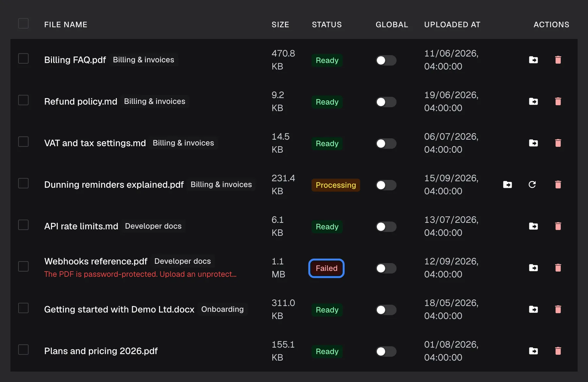Toggle Global switch for Webhooks reference.pdf
This screenshot has height=382, width=588.
[x=386, y=269]
